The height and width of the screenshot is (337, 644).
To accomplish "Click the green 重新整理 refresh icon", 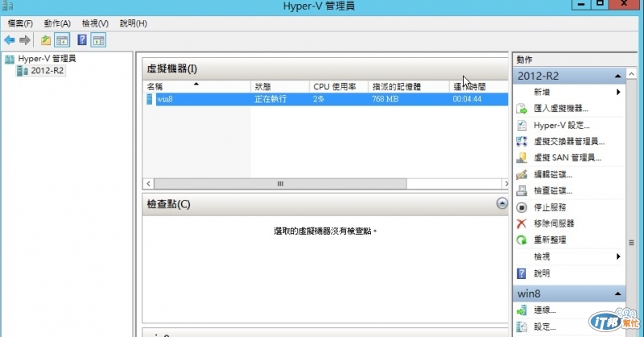I will coord(522,240).
